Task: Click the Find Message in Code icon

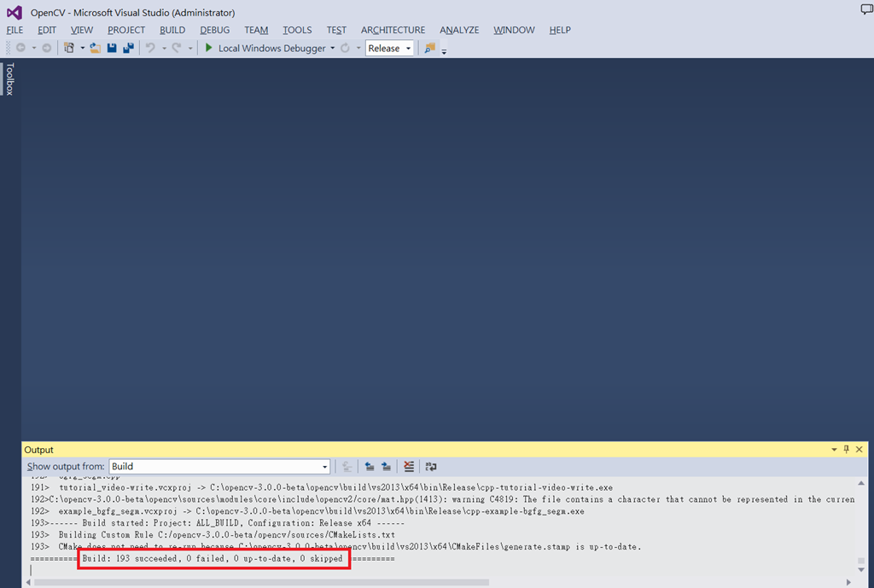Action: pyautogui.click(x=347, y=467)
